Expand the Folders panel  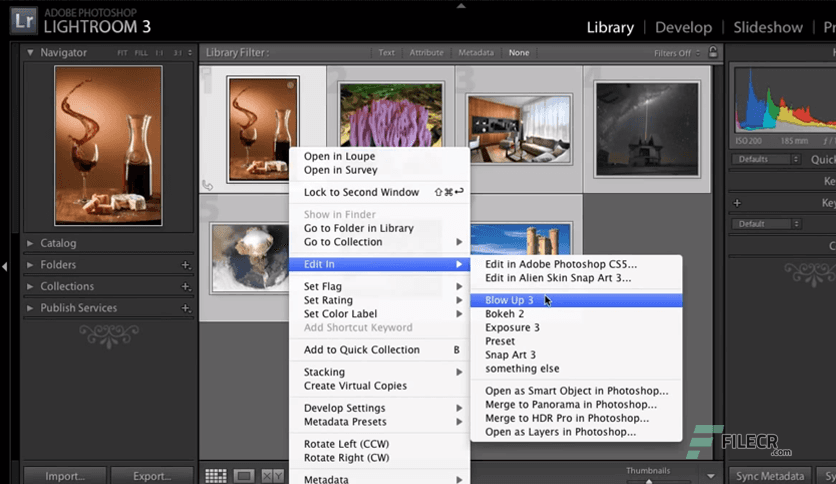(x=30, y=265)
